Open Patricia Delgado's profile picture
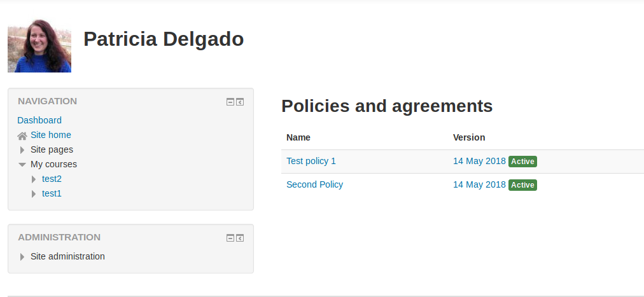Screen dimensions: 644x297 [39, 46]
